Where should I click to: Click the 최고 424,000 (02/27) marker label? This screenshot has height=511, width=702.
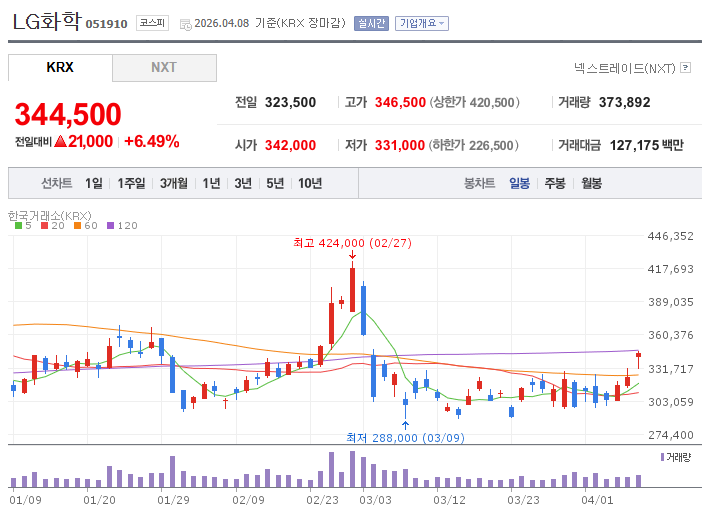352,243
